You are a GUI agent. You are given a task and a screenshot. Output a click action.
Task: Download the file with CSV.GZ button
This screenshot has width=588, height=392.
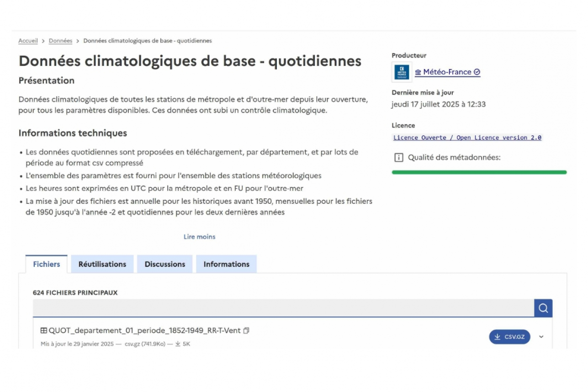pos(509,337)
